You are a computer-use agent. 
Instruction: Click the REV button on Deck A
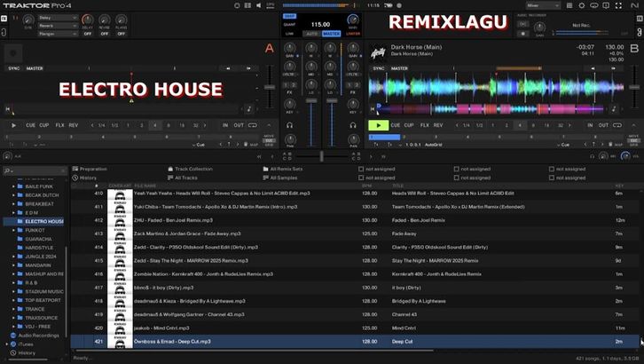click(74, 125)
